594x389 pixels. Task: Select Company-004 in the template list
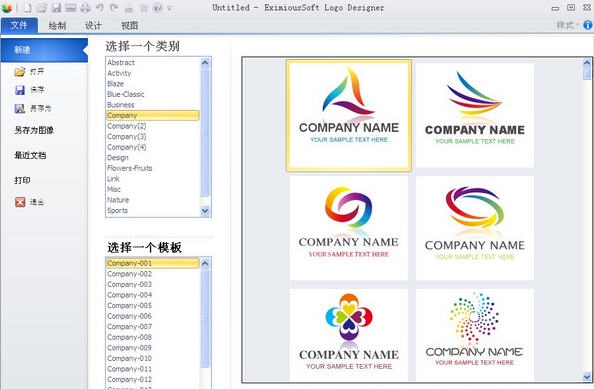pyautogui.click(x=153, y=295)
